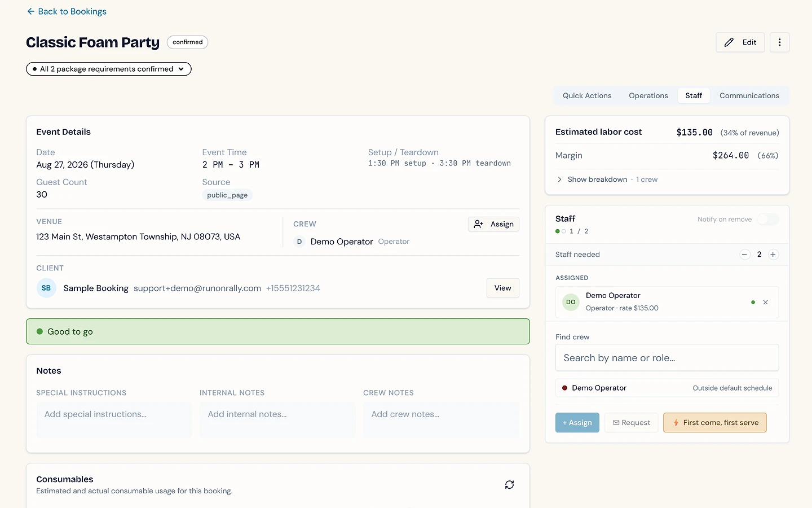This screenshot has width=812, height=508.
Task: Click the pencil icon on the Edit button
Action: [729, 42]
